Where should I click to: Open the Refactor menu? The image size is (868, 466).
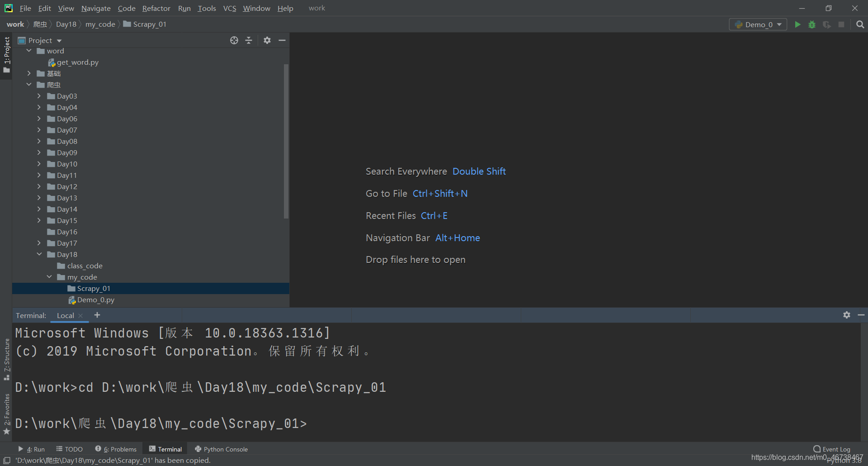pos(156,8)
